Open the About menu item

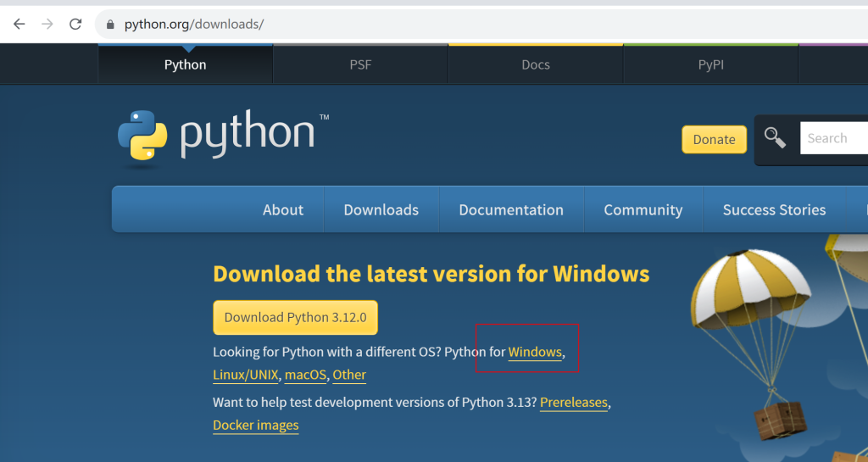(283, 209)
